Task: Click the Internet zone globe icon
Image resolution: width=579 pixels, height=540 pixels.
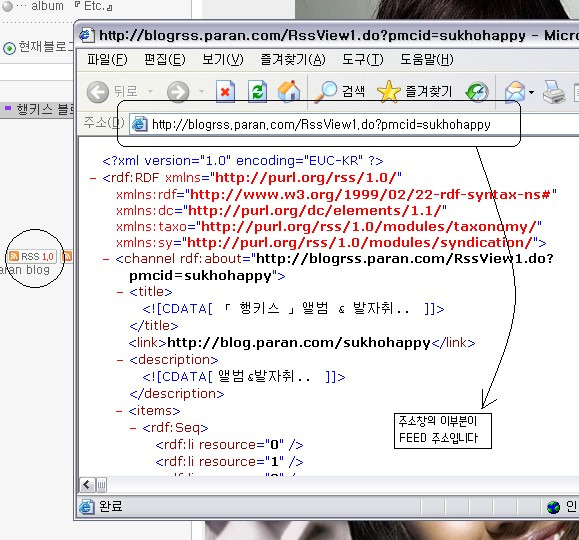Action: pos(553,507)
